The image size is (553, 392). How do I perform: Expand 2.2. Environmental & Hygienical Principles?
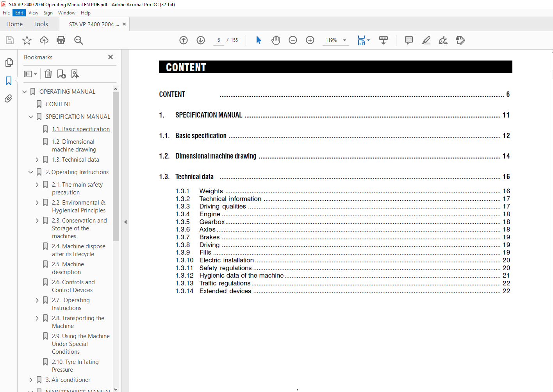pos(37,203)
